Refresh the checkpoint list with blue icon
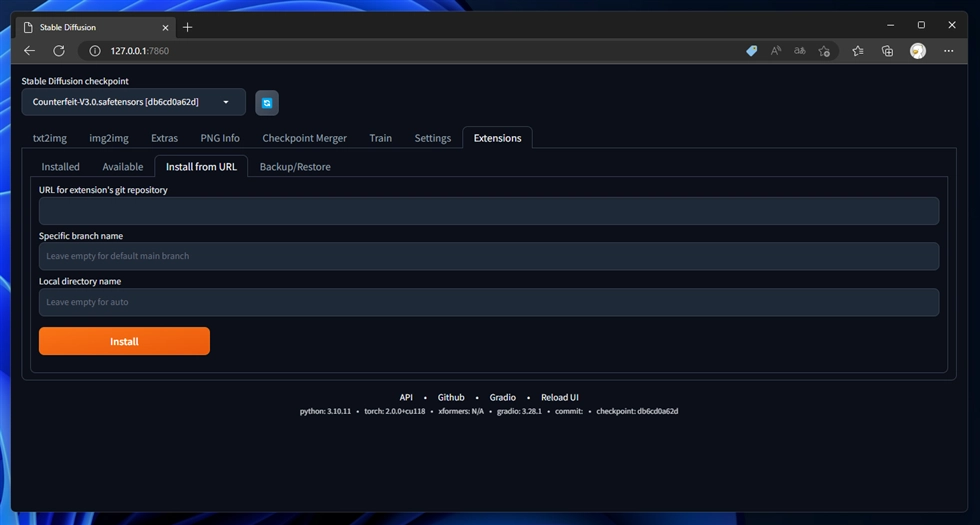The image size is (980, 525). pos(267,103)
